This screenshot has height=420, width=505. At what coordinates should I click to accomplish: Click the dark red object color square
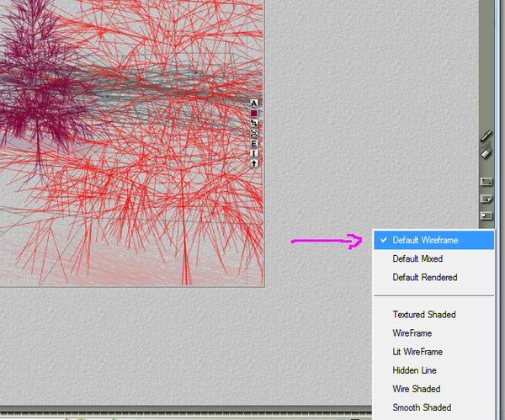[254, 113]
